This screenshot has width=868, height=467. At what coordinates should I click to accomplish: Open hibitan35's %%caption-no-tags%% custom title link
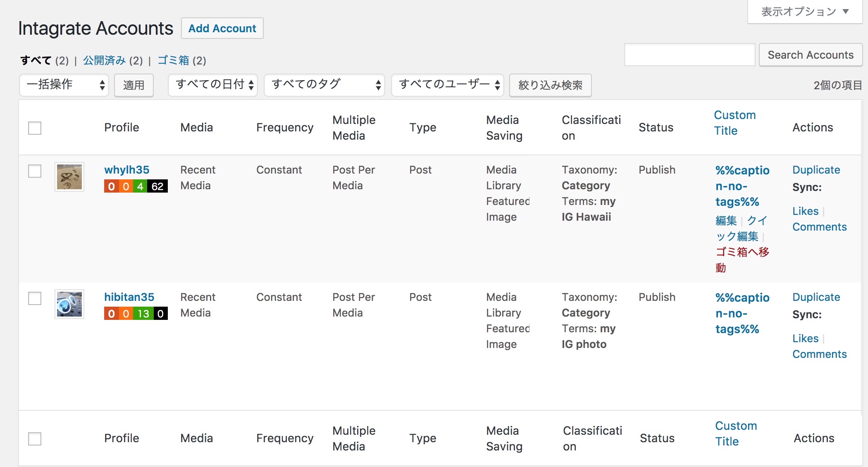pos(742,313)
